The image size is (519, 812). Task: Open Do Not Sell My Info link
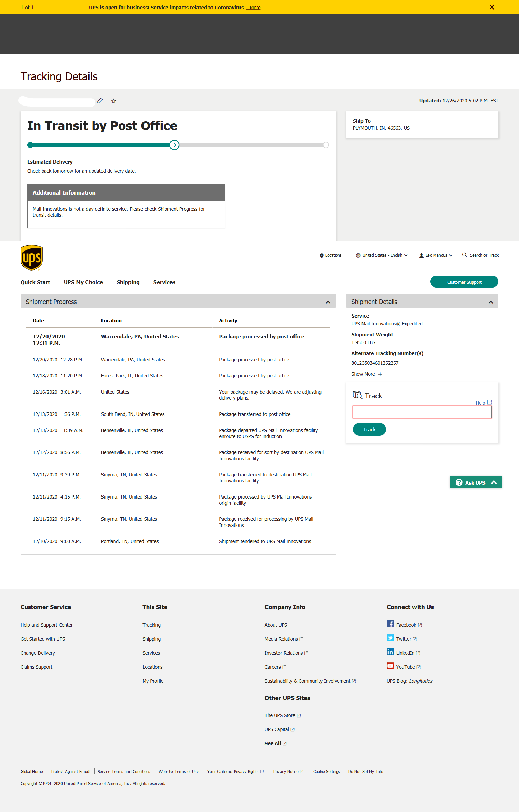click(366, 772)
